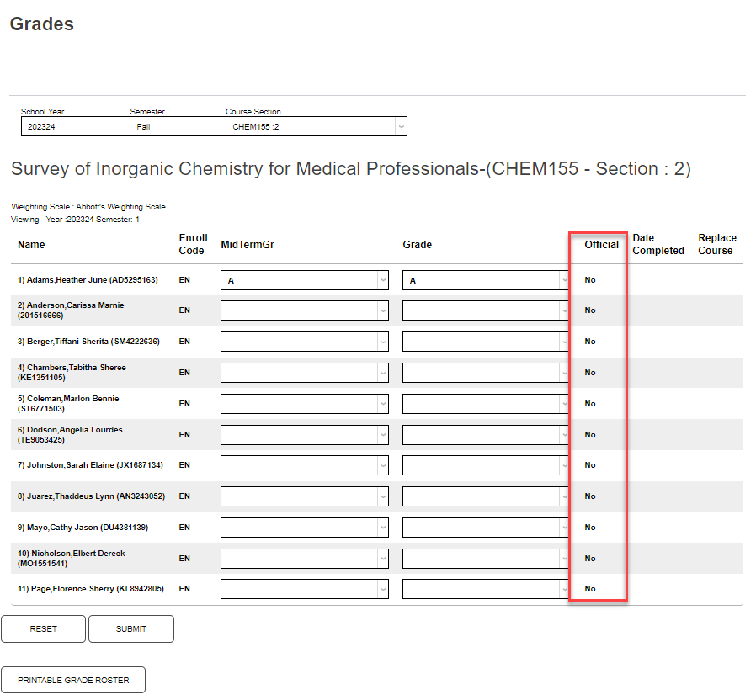Click the Grade column header
Viewport: 756px width, 700px height.
point(417,245)
